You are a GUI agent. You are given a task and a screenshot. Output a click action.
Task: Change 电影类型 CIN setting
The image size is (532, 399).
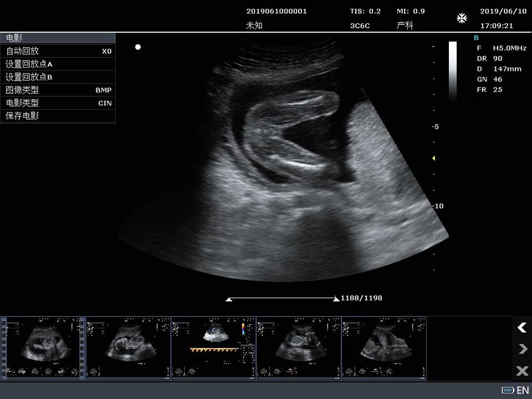point(58,103)
